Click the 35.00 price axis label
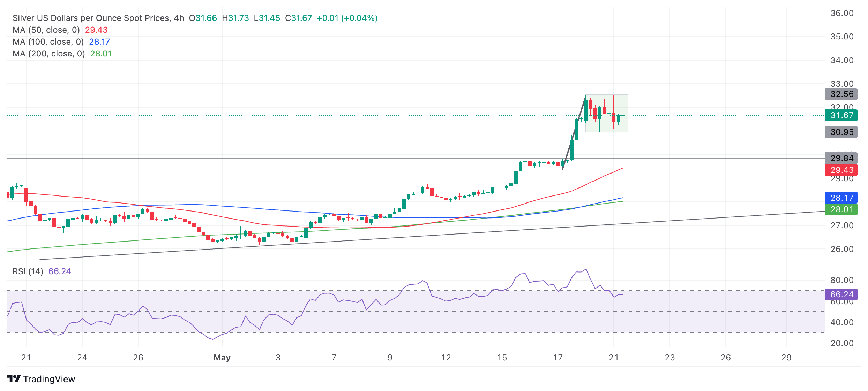The height and width of the screenshot is (391, 868). pos(842,37)
